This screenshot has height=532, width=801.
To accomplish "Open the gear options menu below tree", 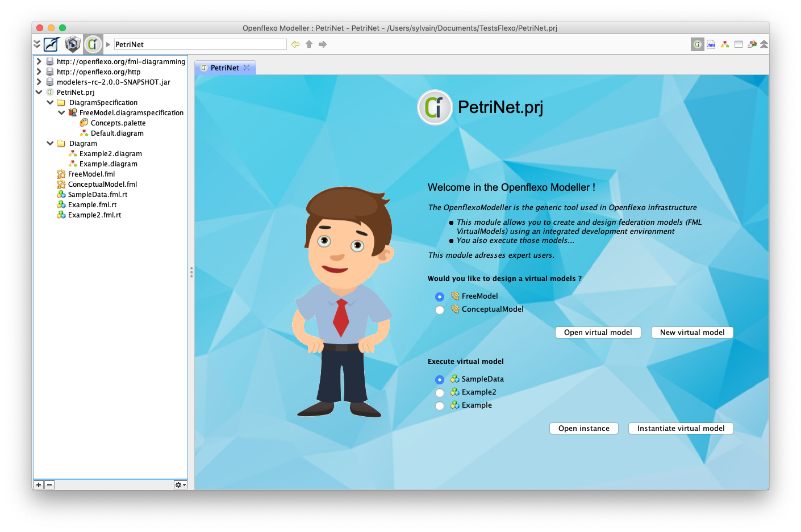I will 180,485.
